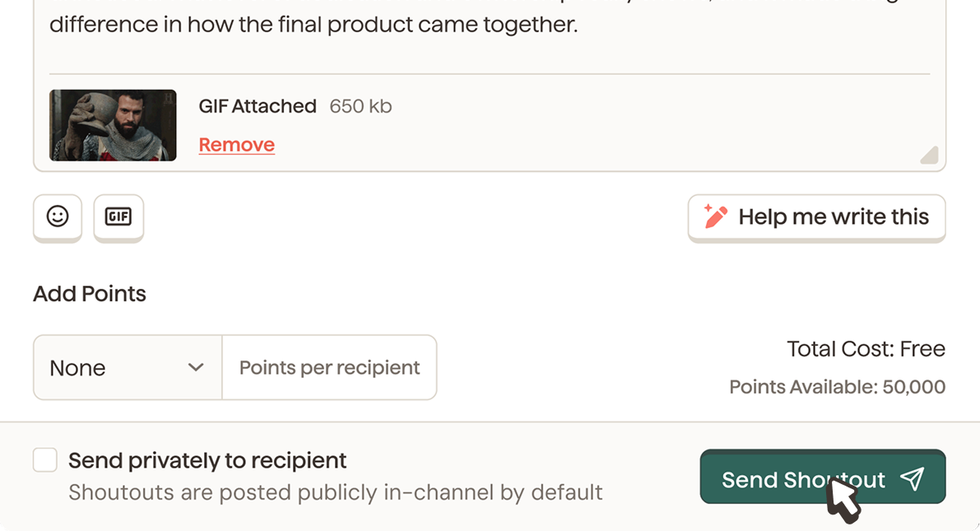Click the attached GIF thumbnail

(x=113, y=125)
